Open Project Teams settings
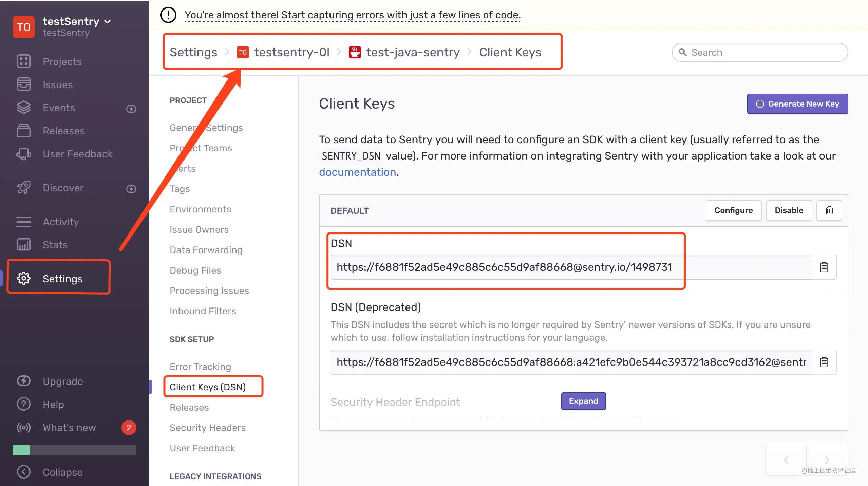 (x=201, y=148)
